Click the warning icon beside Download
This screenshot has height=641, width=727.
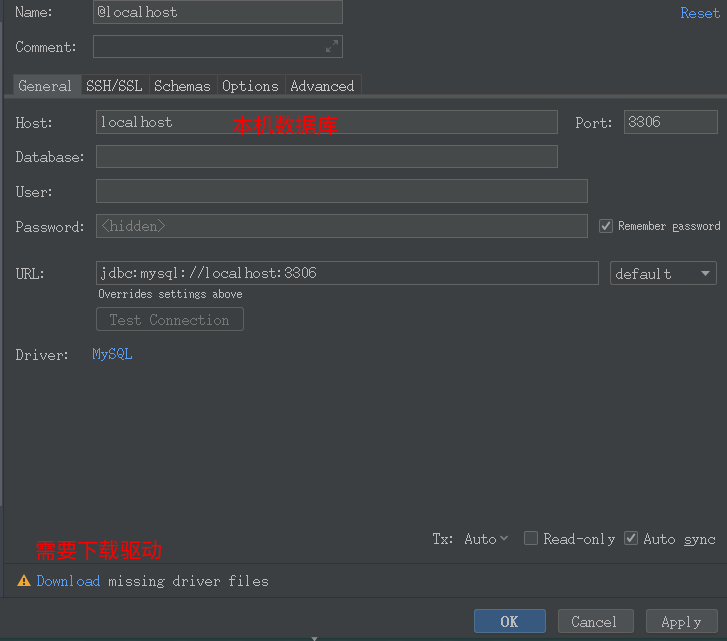click(x=24, y=581)
